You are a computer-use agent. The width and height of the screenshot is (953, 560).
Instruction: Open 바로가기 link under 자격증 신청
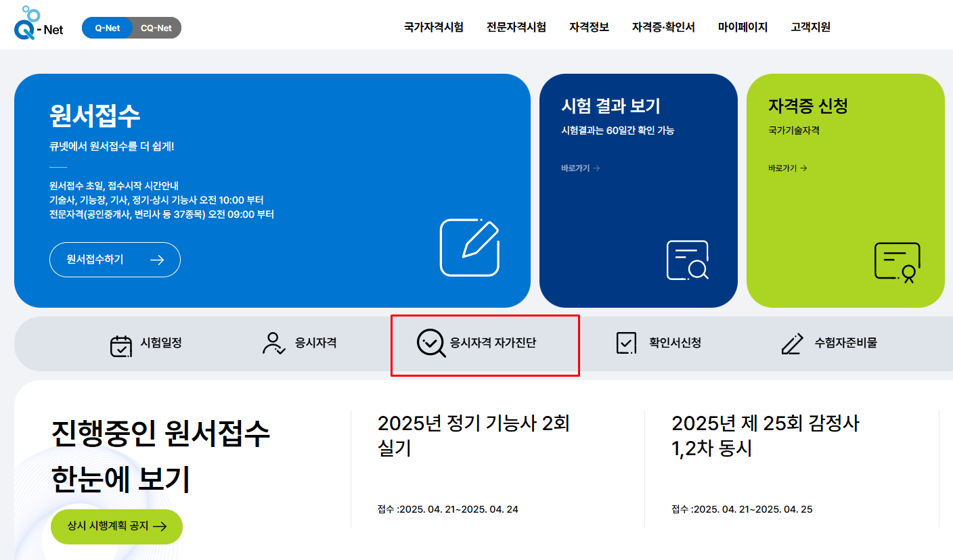788,168
